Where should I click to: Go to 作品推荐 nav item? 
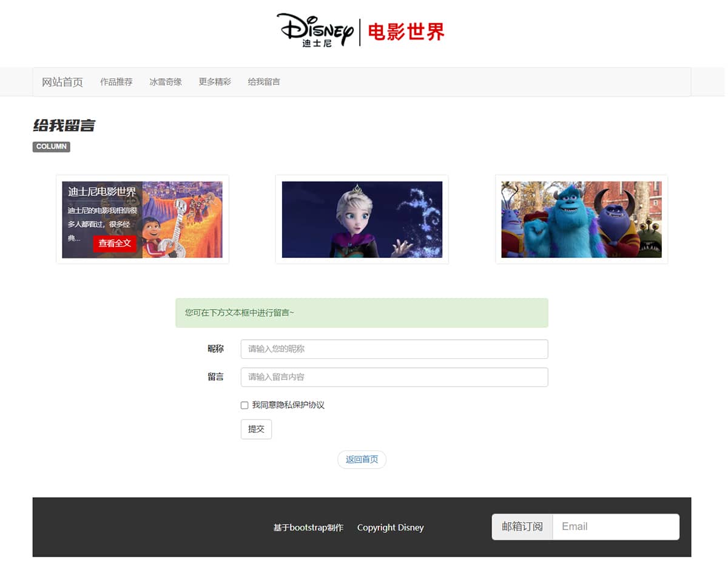[x=116, y=82]
